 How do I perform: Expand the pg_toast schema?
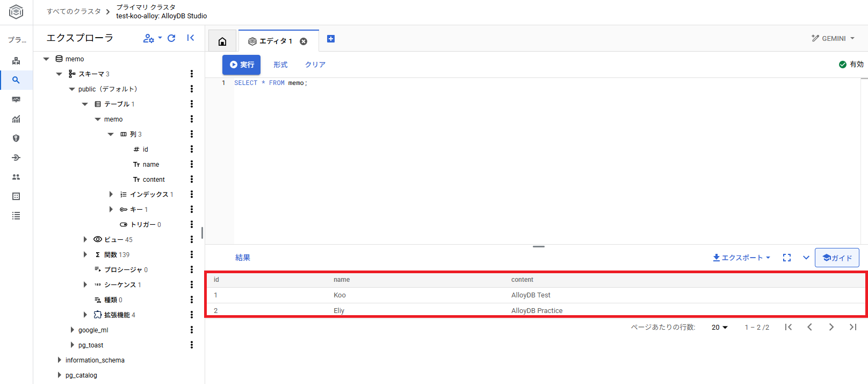point(72,345)
